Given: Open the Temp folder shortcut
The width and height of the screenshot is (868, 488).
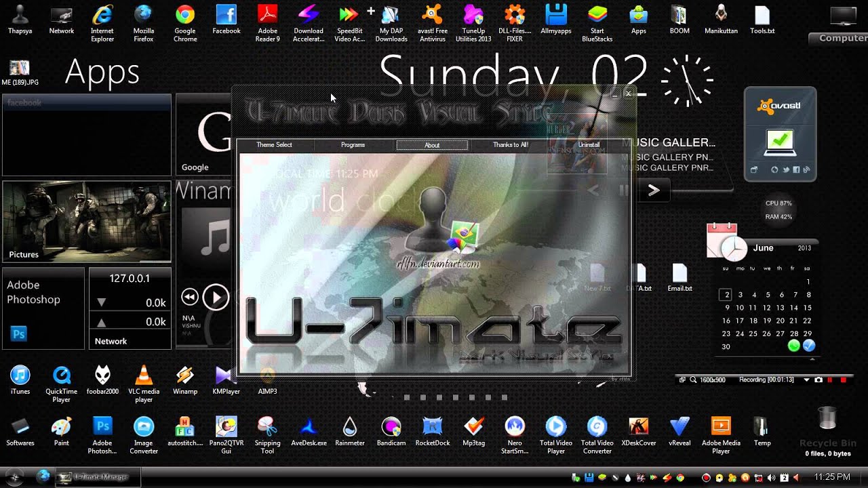Looking at the screenshot, I should tap(762, 432).
